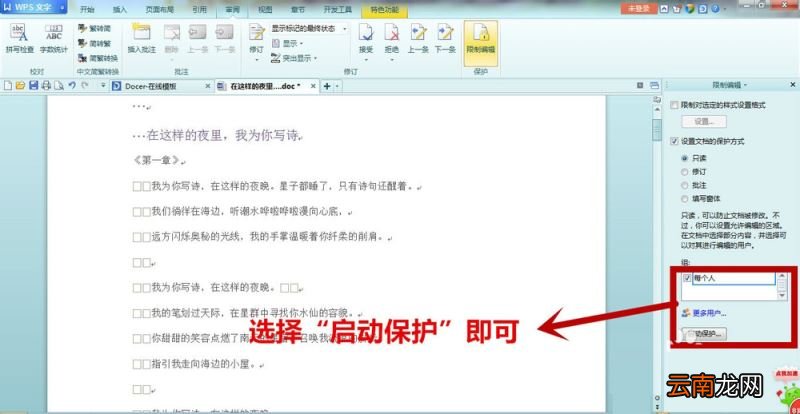Redo the last undone action
The image size is (800, 414).
pos(85,86)
